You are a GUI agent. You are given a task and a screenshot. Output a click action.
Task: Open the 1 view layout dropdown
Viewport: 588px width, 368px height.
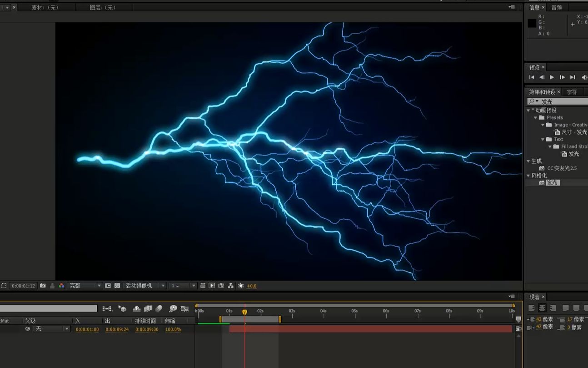[183, 286]
